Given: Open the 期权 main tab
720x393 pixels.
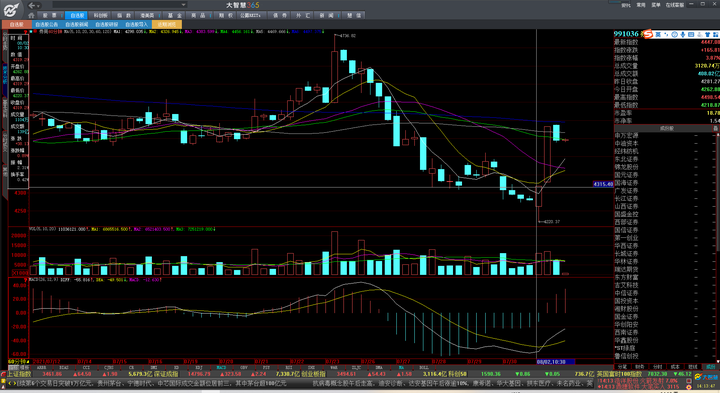Looking at the screenshot, I should click(225, 15).
